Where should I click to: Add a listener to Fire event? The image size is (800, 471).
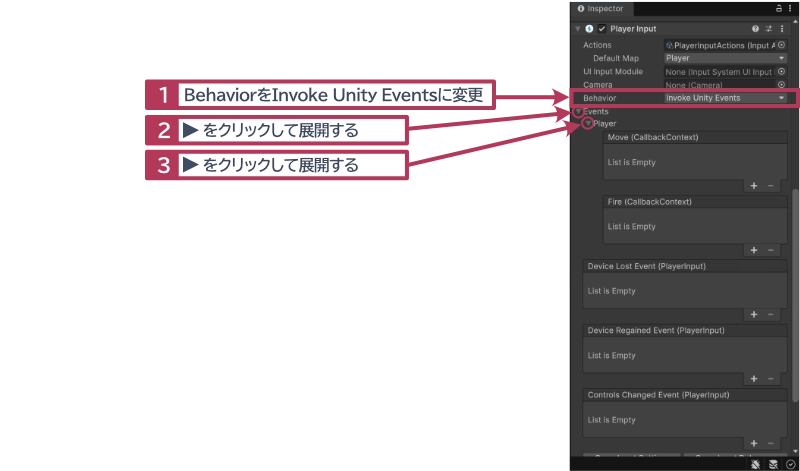click(x=753, y=250)
